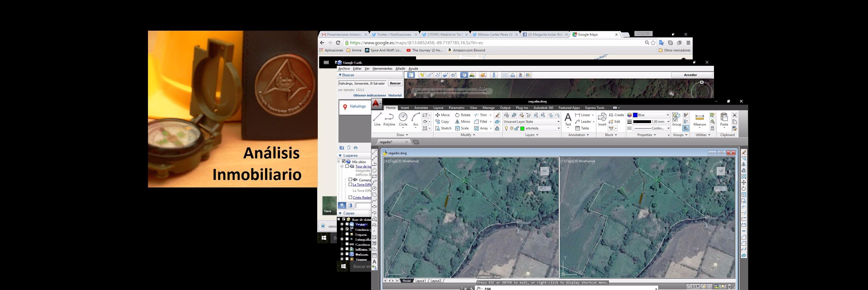Switch to Twitter / Notificaciones Chrome tab
Screen dimensions: 868x290
coord(394,35)
